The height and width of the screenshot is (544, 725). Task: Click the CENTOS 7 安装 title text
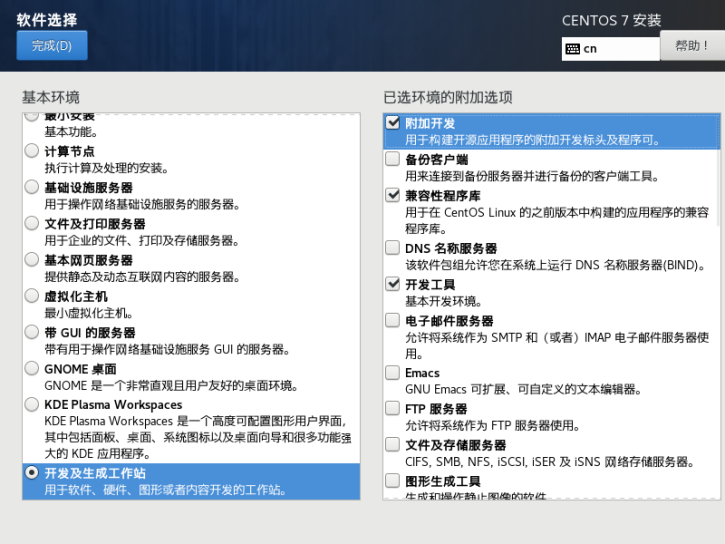[611, 20]
